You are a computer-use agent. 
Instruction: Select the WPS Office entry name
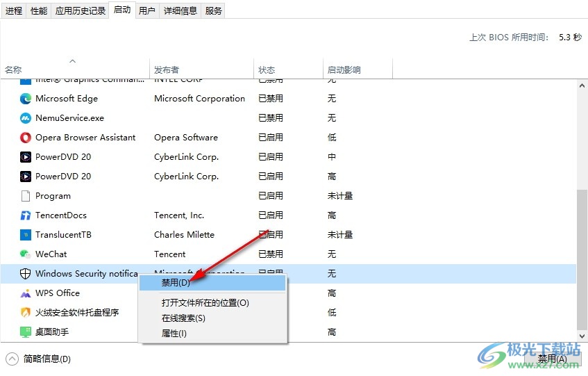[x=58, y=293]
